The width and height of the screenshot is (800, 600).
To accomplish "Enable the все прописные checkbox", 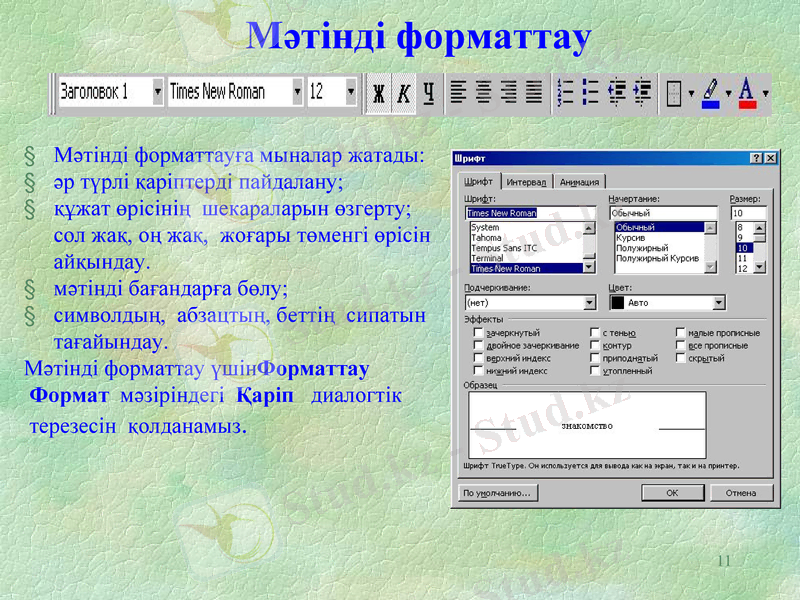I will 680,344.
